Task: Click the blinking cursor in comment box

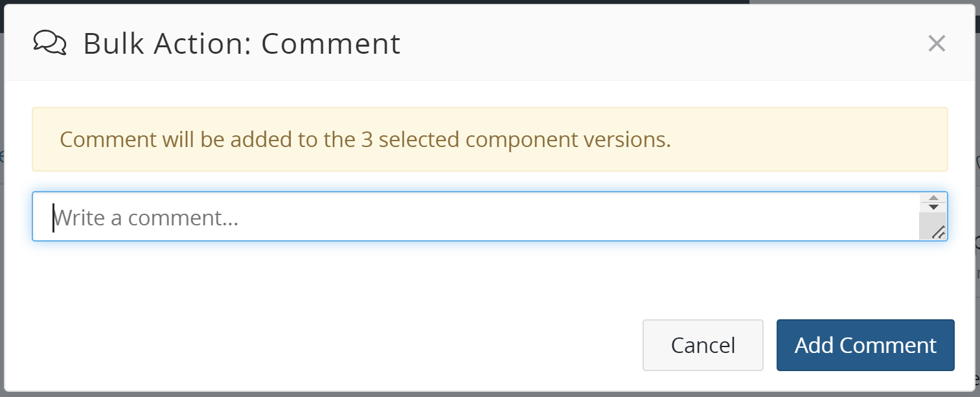Action: (53, 218)
